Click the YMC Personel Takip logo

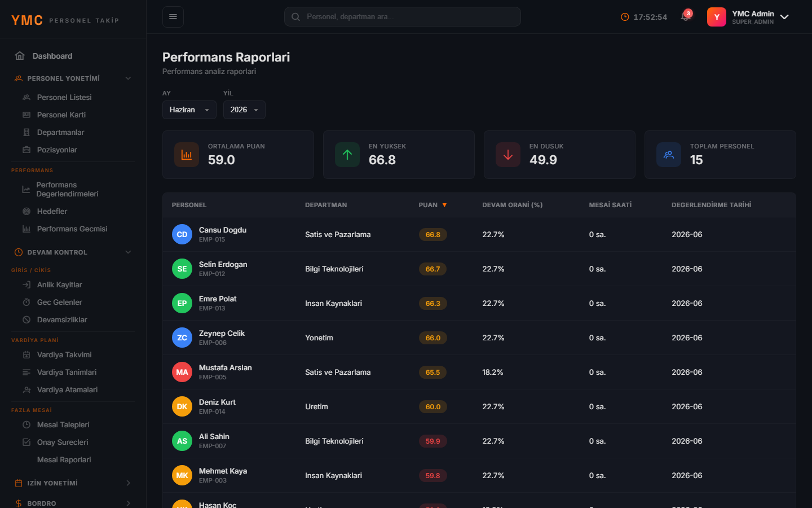pos(65,20)
